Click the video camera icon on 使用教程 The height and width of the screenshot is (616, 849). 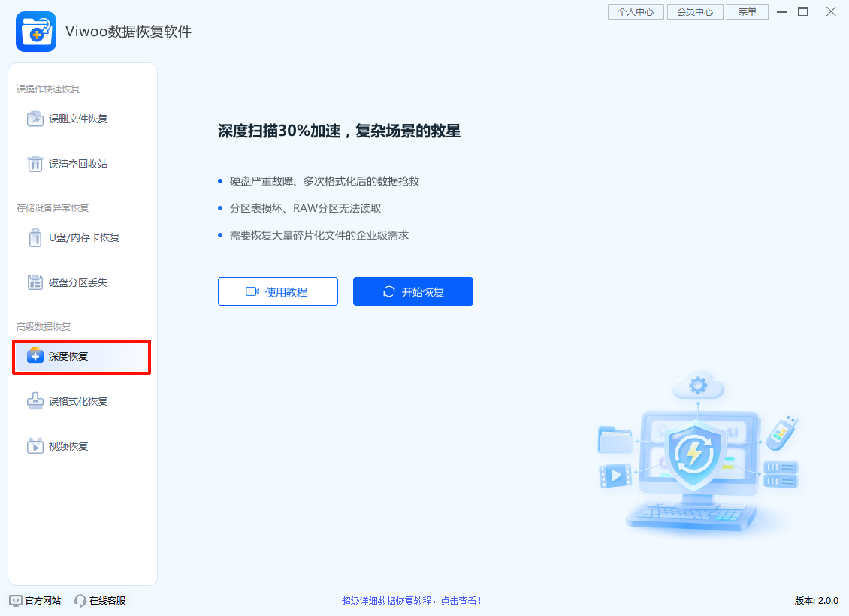pyautogui.click(x=254, y=291)
